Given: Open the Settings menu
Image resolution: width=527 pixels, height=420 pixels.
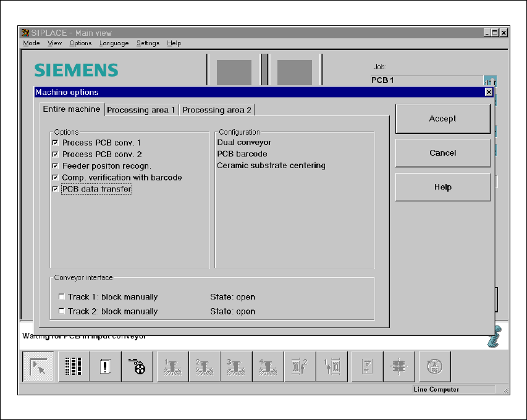Looking at the screenshot, I should click(x=148, y=43).
